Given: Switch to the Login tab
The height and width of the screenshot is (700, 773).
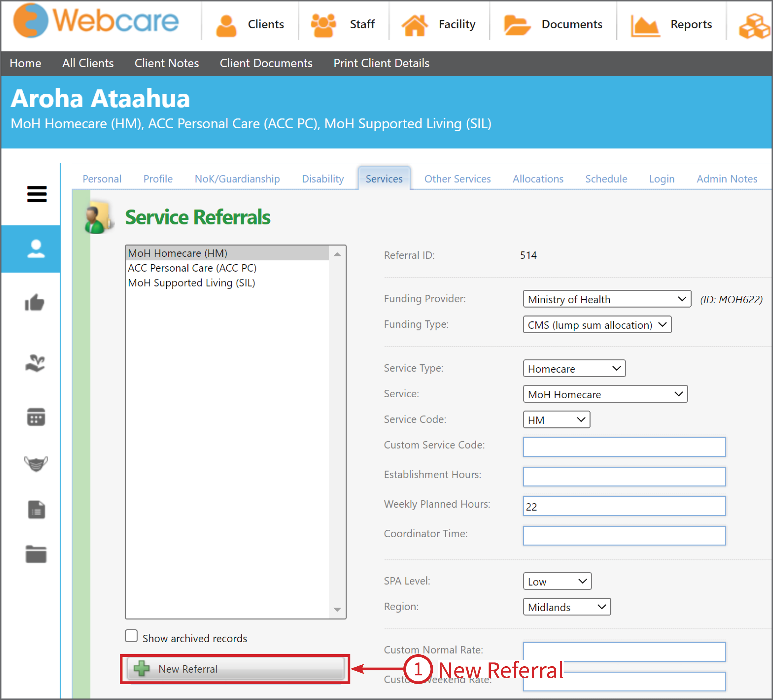Looking at the screenshot, I should (662, 179).
